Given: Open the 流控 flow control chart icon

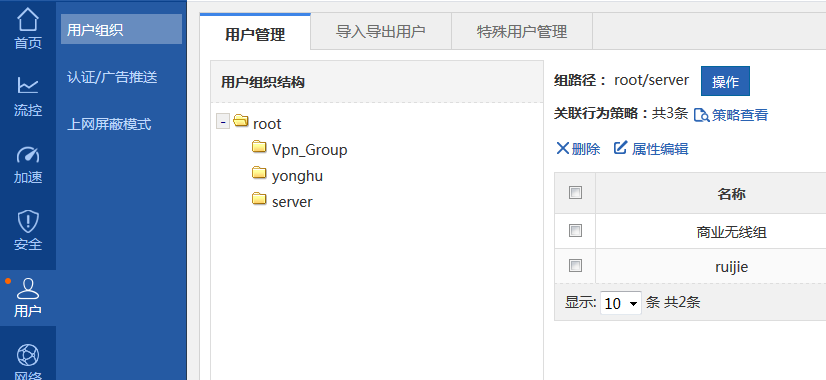Looking at the screenshot, I should 27,85.
